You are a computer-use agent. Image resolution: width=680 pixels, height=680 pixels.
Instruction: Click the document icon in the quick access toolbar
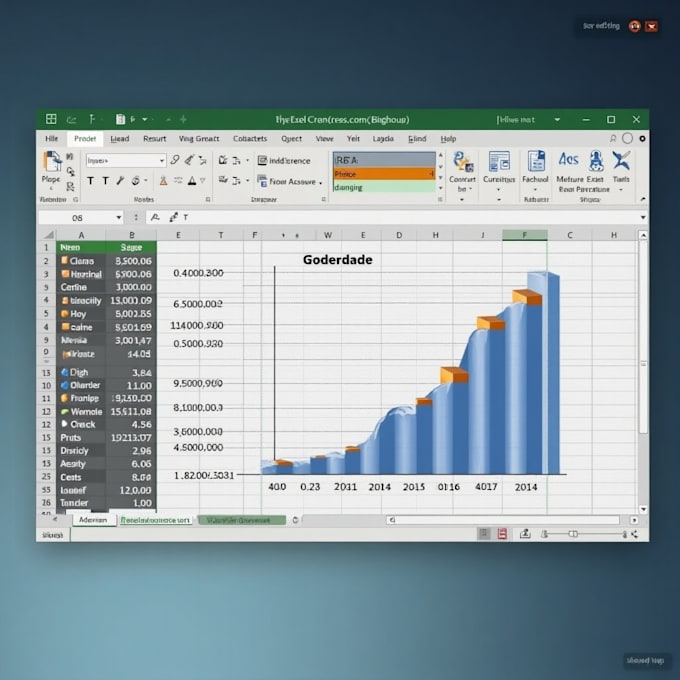coord(121,119)
